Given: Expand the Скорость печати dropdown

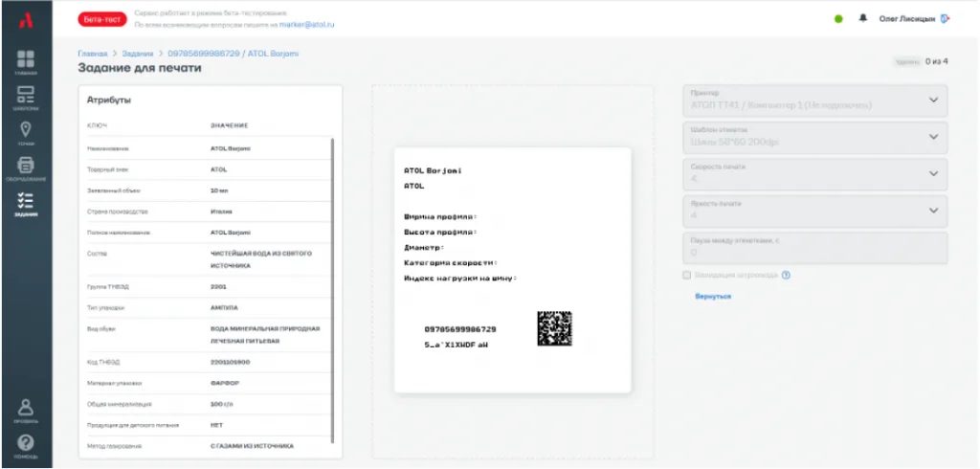Looking at the screenshot, I should pyautogui.click(x=815, y=174).
